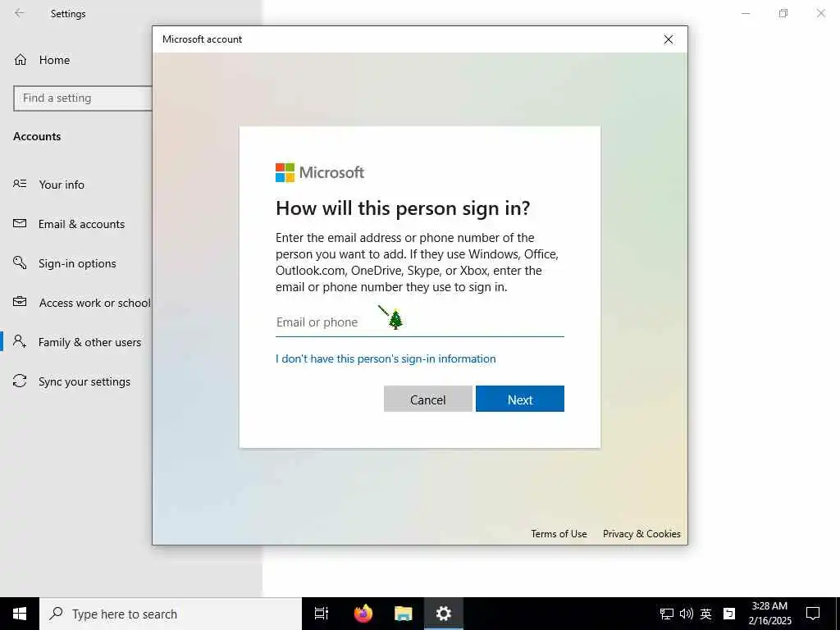Open the Windows Start menu
The width and height of the screenshot is (840, 630).
pyautogui.click(x=20, y=614)
